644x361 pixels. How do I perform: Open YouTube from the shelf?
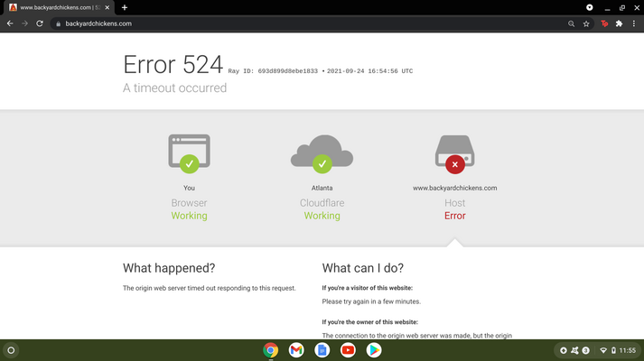[348, 350]
